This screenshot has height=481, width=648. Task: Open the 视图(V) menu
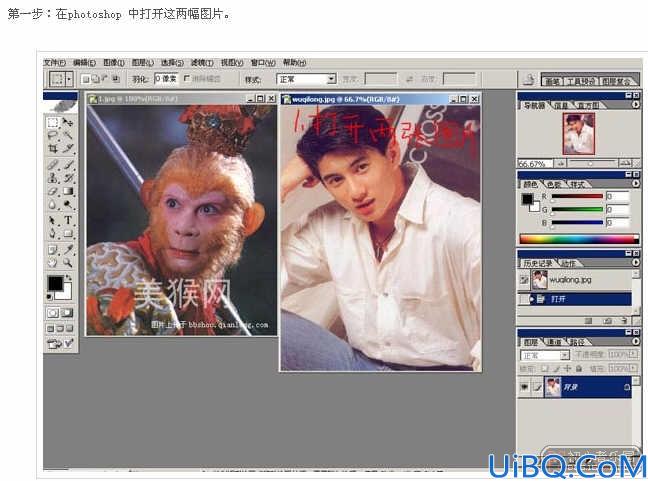tap(232, 62)
